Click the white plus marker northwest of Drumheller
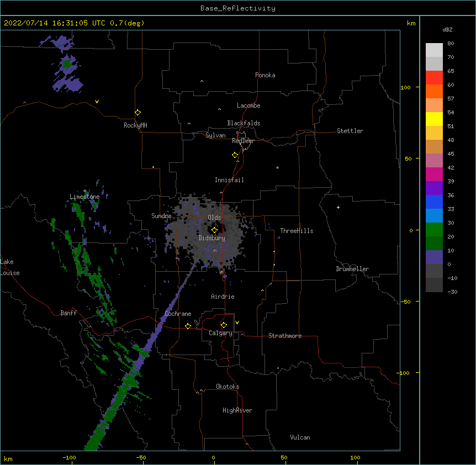 point(338,207)
